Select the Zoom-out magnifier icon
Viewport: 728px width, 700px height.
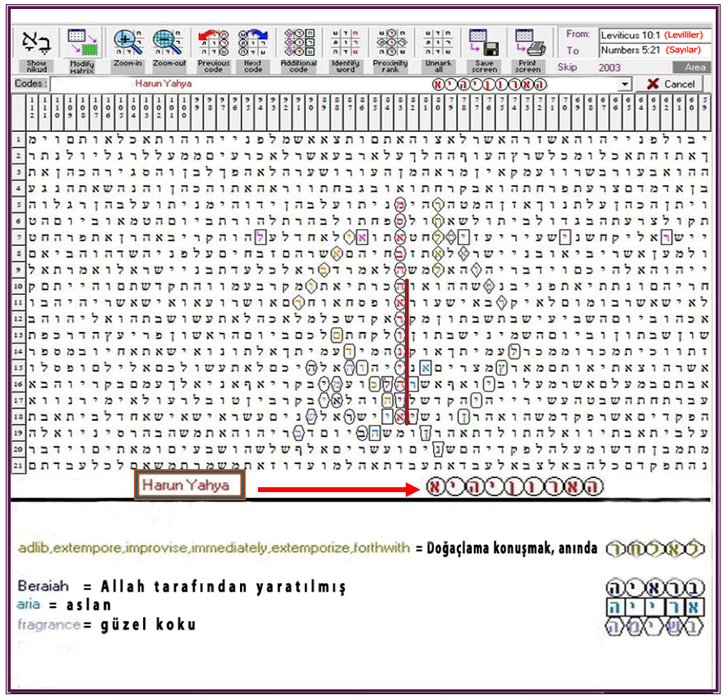click(x=168, y=43)
